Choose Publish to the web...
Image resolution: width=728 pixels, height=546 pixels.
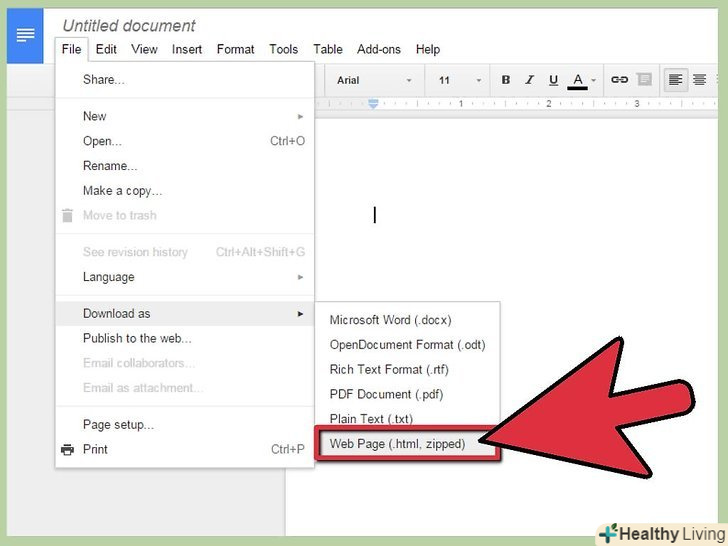[184, 338]
